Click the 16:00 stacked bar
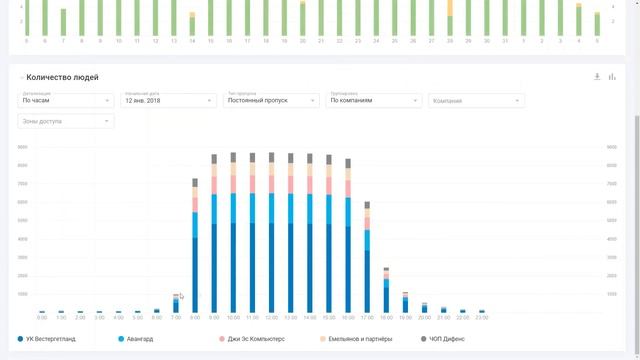640x360 pixels. [348, 236]
